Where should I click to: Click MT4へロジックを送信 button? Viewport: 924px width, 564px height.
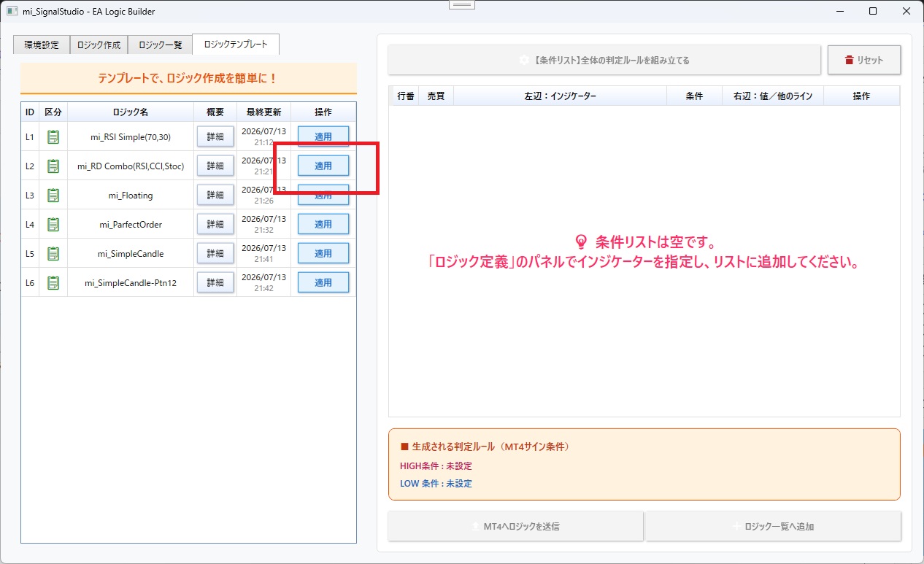click(x=515, y=526)
